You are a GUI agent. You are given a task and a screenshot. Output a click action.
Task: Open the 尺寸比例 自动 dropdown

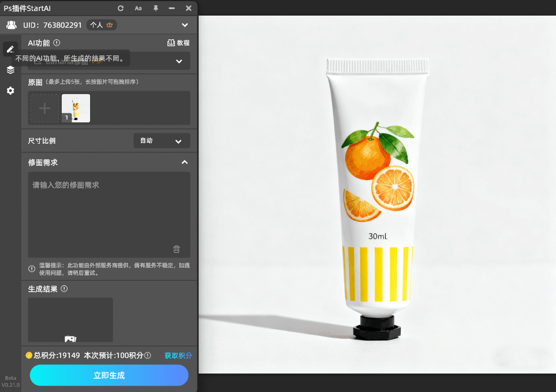click(x=162, y=140)
